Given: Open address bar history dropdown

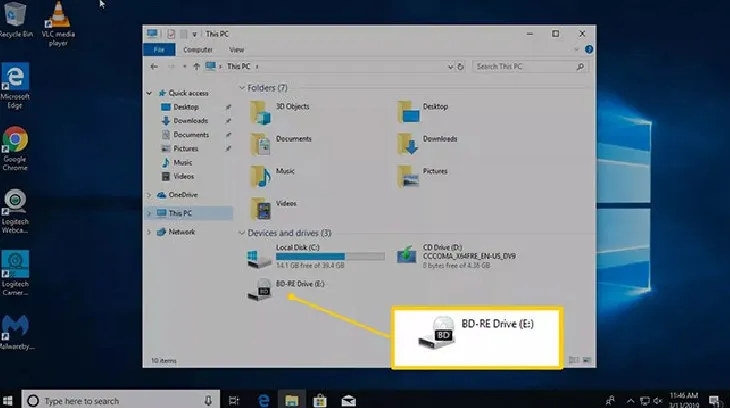Looking at the screenshot, I should click(x=451, y=66).
